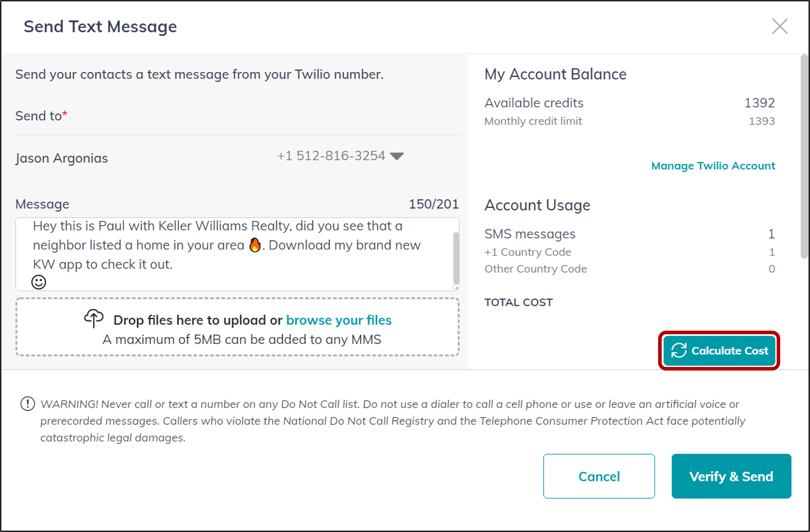
Task: Open Manage Twilio Account
Action: [x=712, y=166]
